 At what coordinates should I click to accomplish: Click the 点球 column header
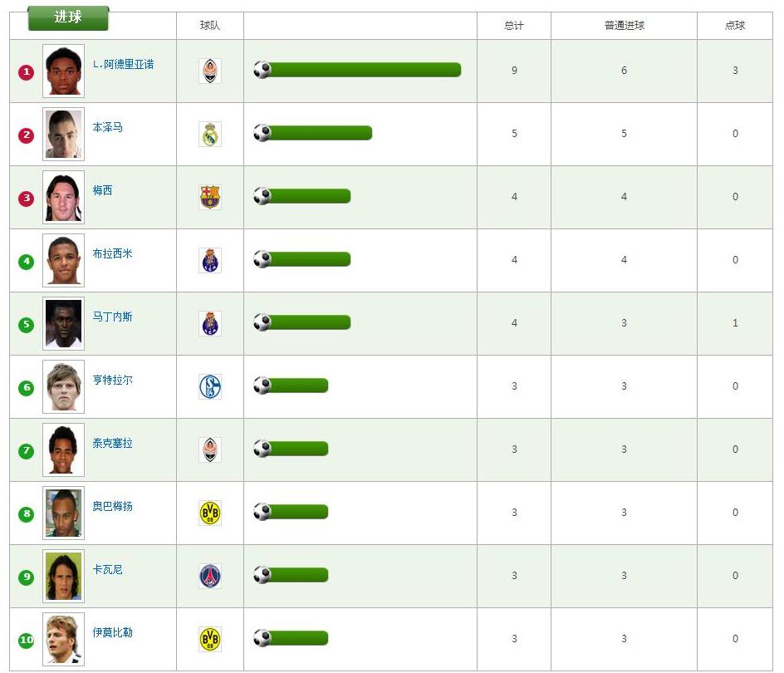(x=735, y=26)
